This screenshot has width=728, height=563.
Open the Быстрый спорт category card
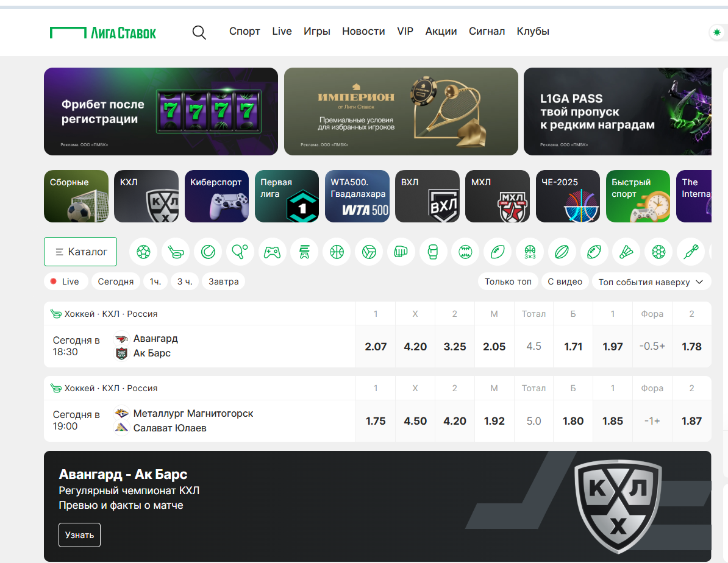click(x=638, y=196)
